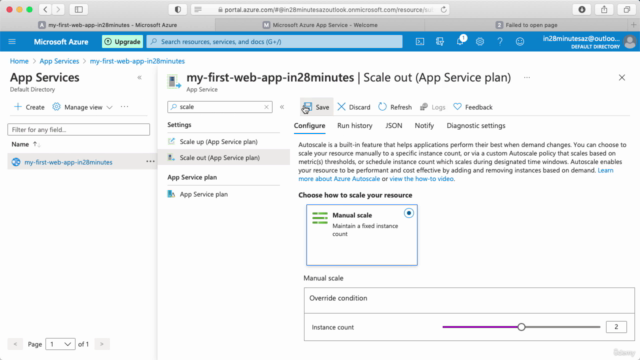The height and width of the screenshot is (360, 640).
Task: Switch to the JSON tab
Action: pyautogui.click(x=393, y=126)
